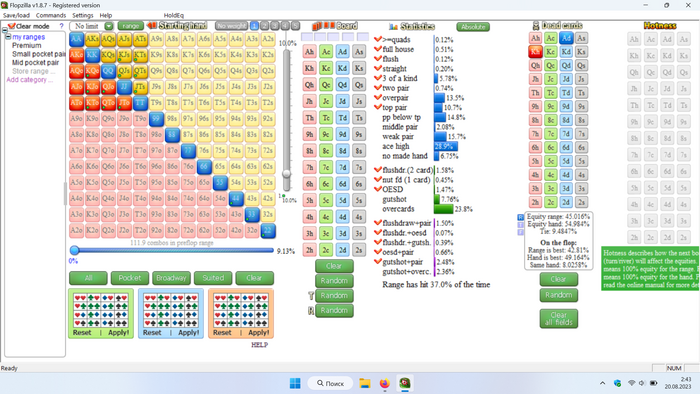Toggle AA in the starting hand matrix

click(x=76, y=39)
